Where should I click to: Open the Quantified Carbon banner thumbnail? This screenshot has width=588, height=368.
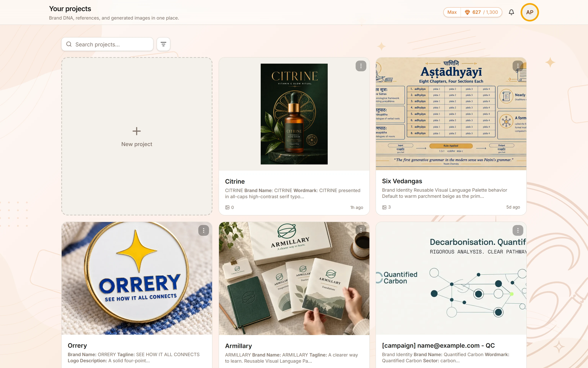pyautogui.click(x=451, y=278)
